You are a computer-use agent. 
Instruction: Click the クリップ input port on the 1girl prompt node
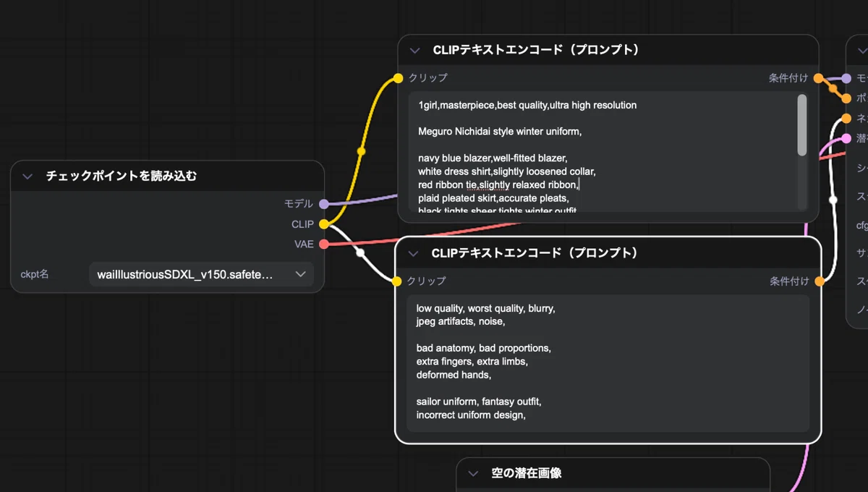pyautogui.click(x=398, y=78)
